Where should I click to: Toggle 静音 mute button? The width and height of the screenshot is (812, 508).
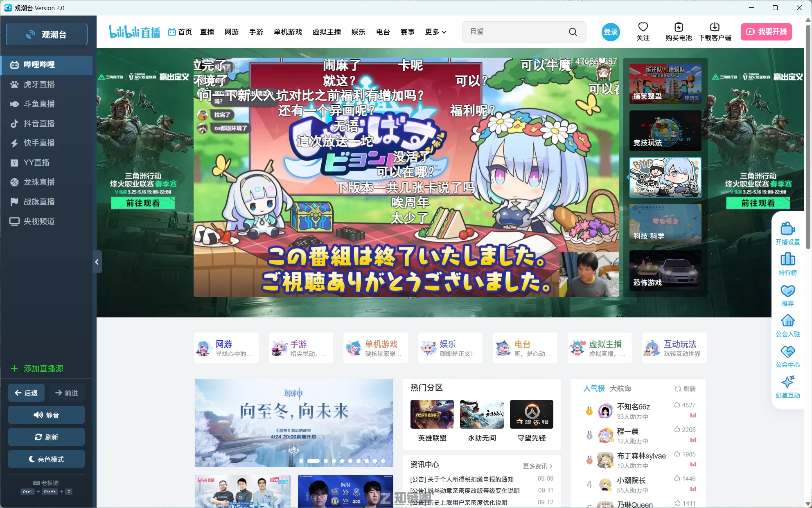[46, 415]
